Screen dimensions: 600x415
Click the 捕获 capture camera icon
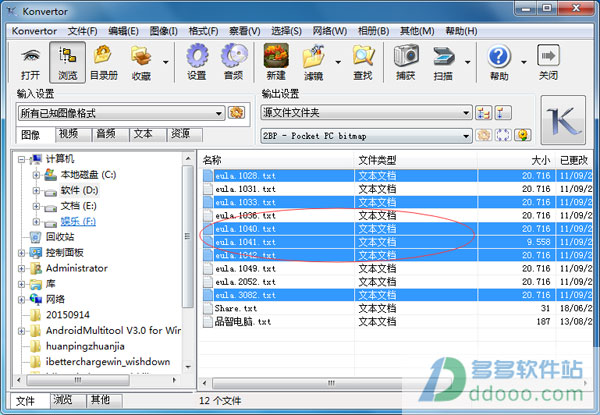coord(406,56)
